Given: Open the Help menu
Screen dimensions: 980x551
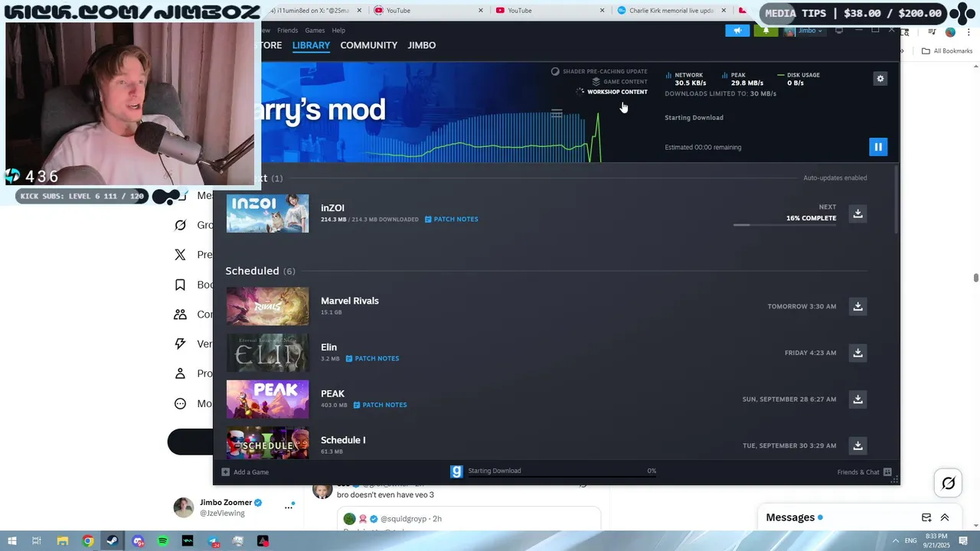Looking at the screenshot, I should click(x=338, y=31).
